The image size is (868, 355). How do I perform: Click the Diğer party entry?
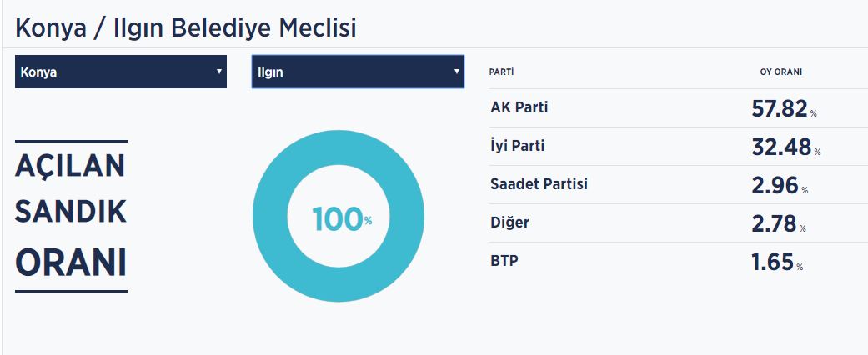(x=509, y=222)
